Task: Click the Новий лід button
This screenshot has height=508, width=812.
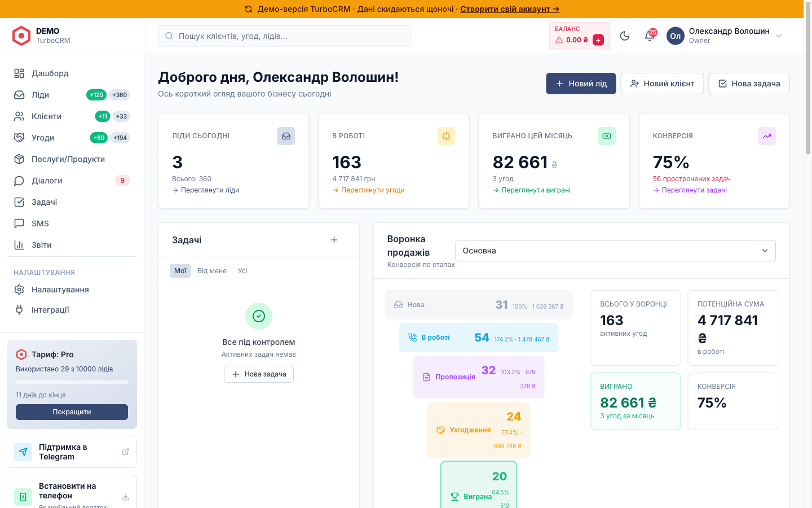Action: (x=581, y=84)
